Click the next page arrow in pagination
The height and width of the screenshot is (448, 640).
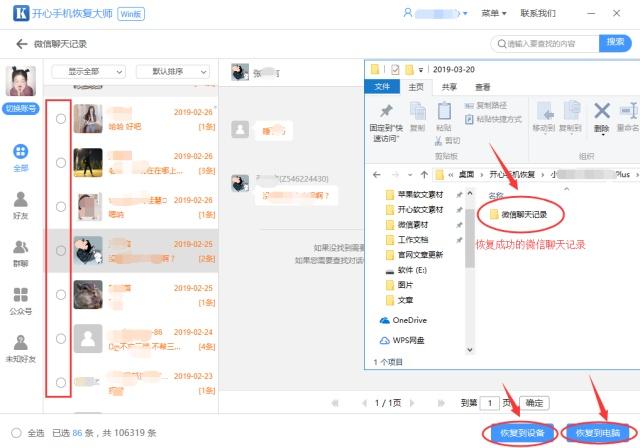pos(412,403)
